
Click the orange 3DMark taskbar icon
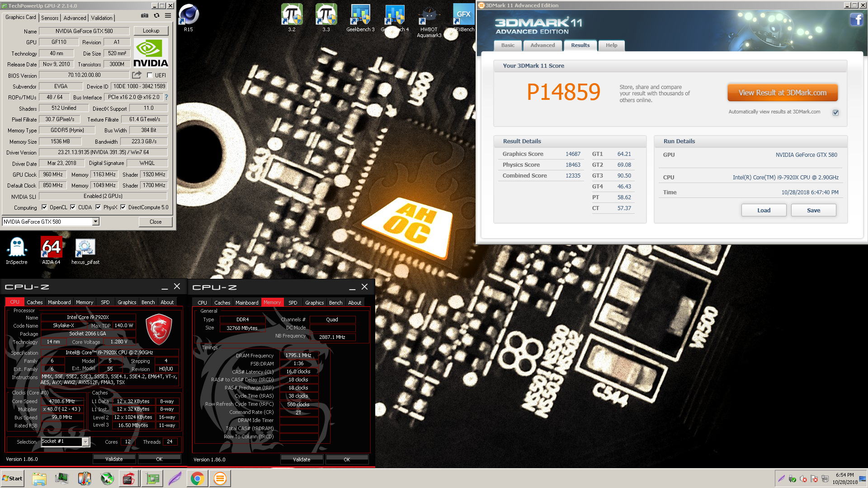point(220,479)
